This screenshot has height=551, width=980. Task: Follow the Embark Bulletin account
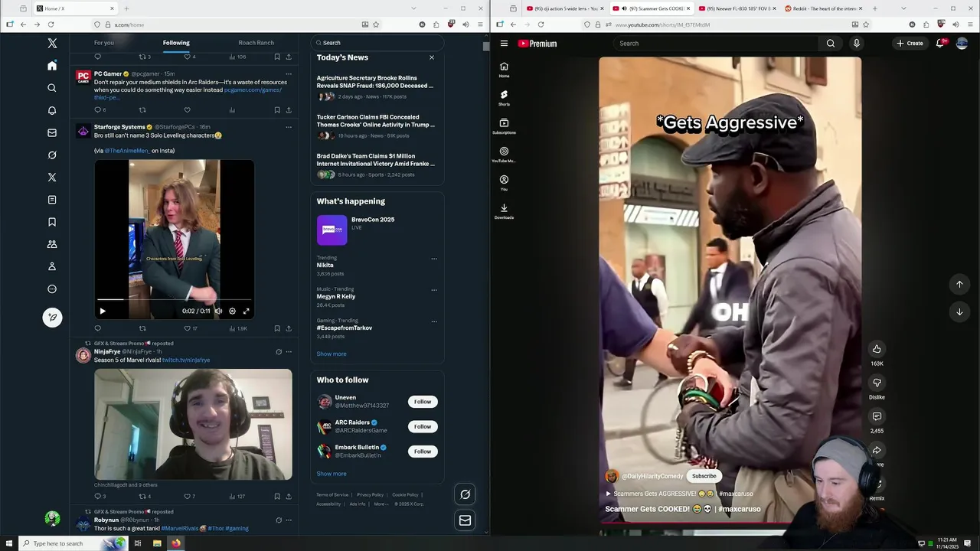(423, 452)
